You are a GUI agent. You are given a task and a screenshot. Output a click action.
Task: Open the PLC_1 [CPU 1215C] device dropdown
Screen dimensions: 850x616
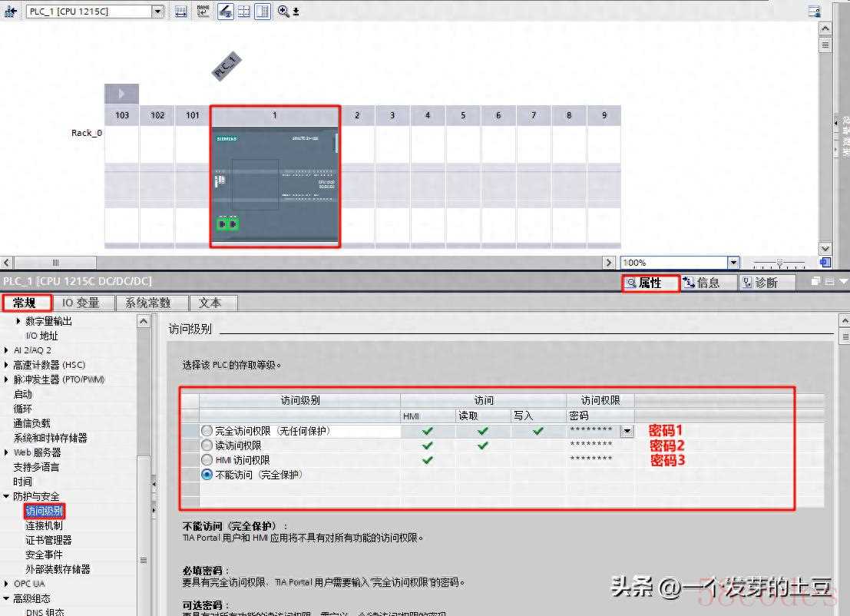tap(157, 12)
